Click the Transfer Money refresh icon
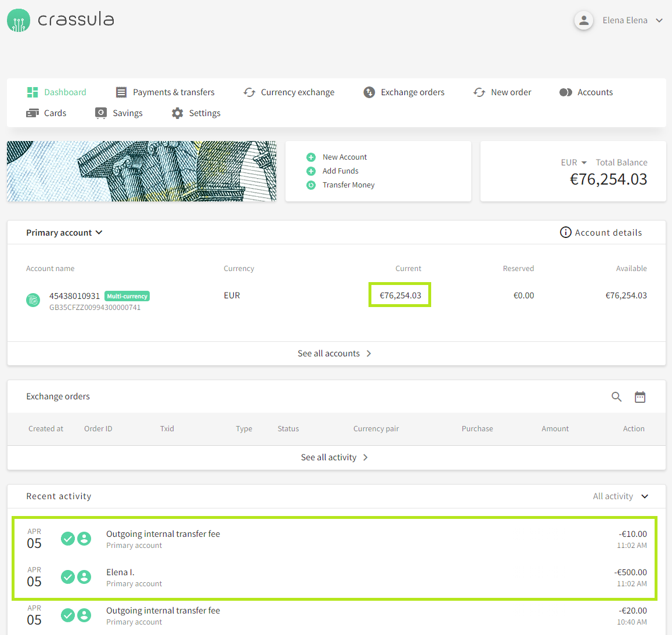The width and height of the screenshot is (672, 635). pyautogui.click(x=311, y=185)
